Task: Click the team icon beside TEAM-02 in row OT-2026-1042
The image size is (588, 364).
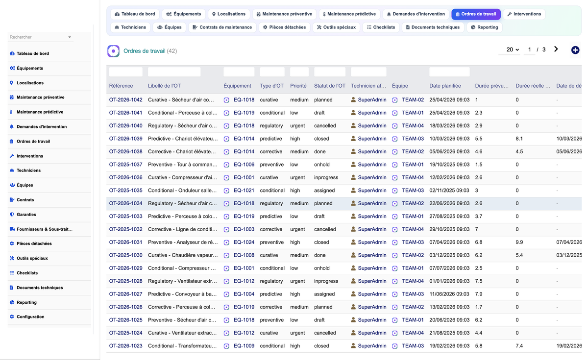Action: click(395, 100)
